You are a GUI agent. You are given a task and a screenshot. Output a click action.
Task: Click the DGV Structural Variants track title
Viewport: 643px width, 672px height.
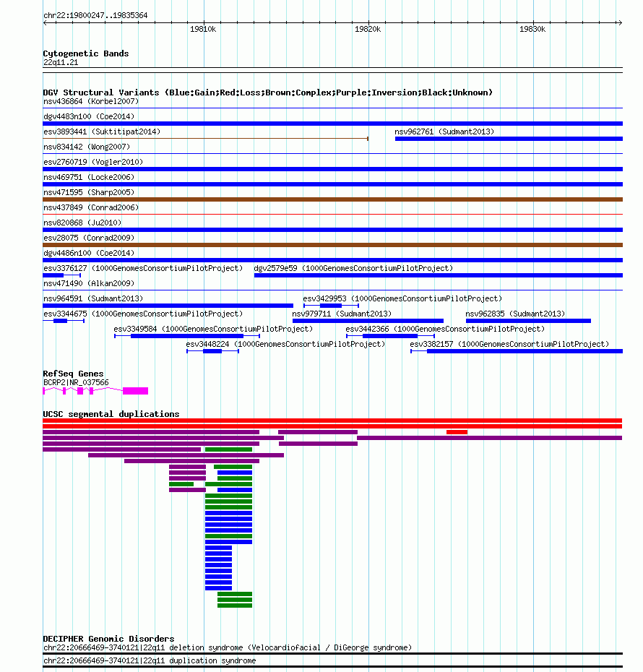point(268,92)
